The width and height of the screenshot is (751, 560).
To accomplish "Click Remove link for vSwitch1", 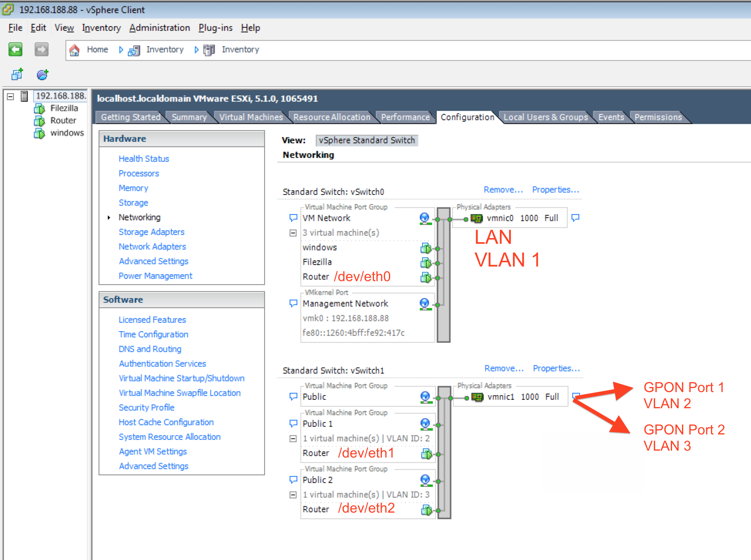I will pos(504,368).
